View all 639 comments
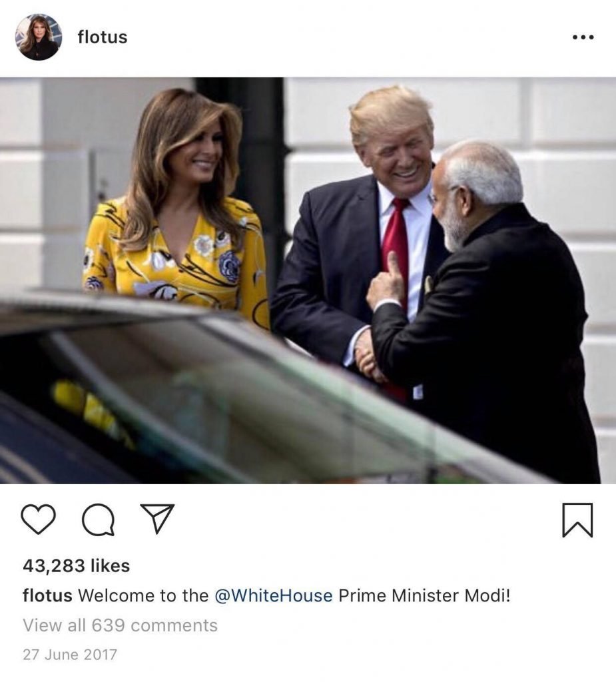Image resolution: width=616 pixels, height=682 pixels. (x=120, y=625)
